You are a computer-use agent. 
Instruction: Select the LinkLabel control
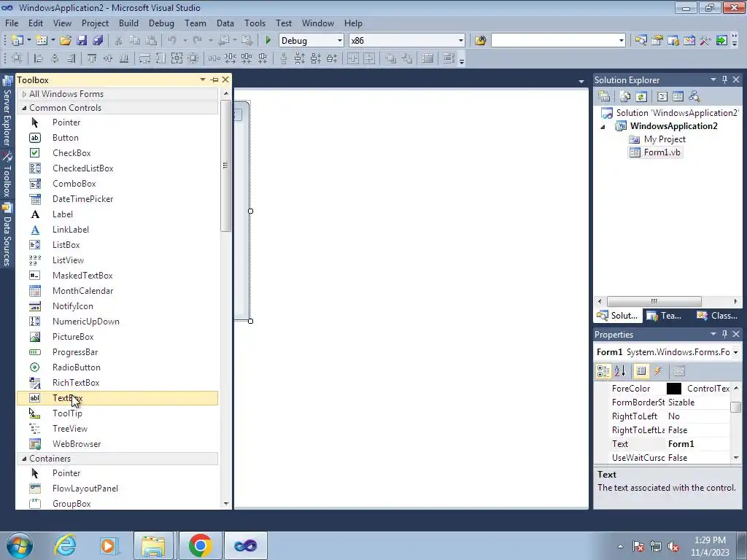pyautogui.click(x=117, y=230)
